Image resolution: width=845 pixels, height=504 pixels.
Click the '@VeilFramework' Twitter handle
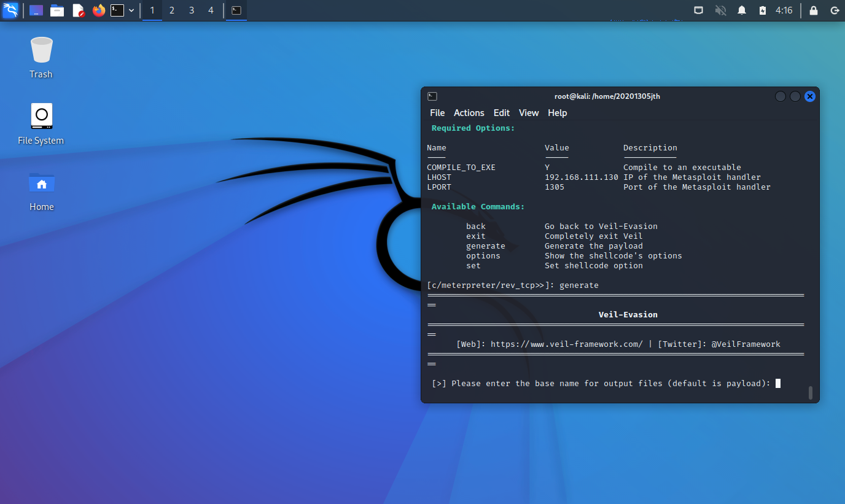746,344
